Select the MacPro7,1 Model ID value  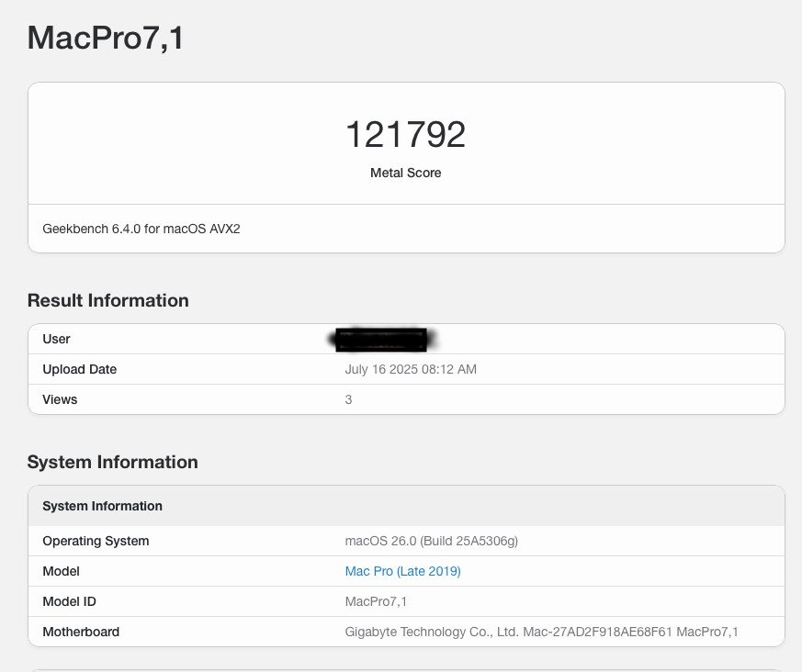pyautogui.click(x=376, y=601)
